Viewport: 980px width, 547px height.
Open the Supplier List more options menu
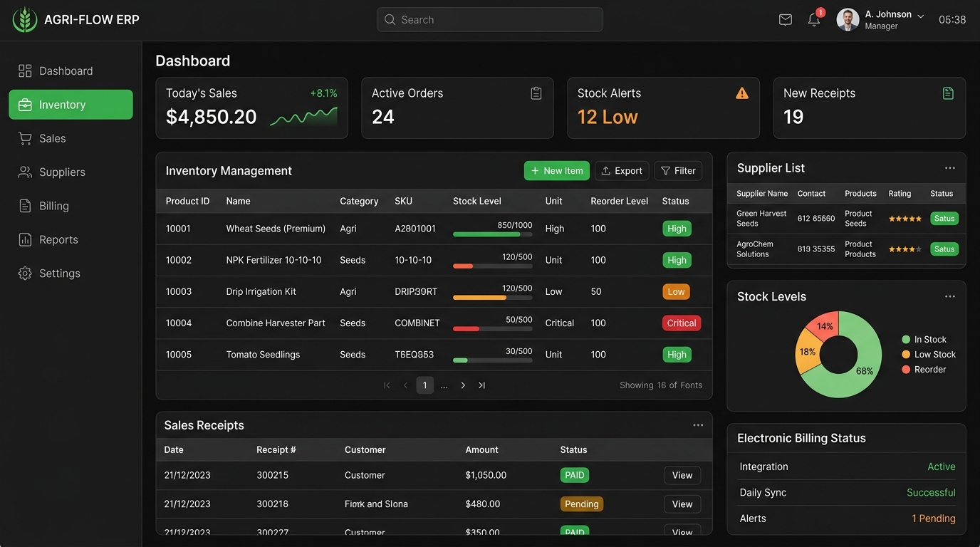(x=950, y=168)
